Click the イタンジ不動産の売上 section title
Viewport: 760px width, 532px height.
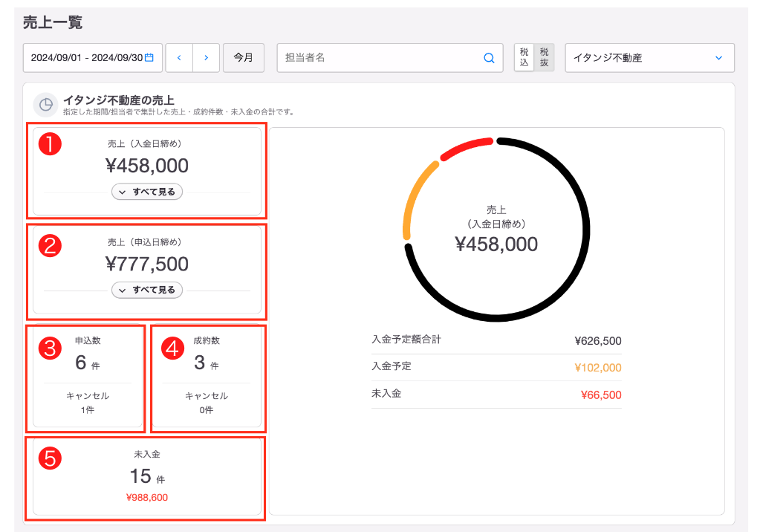coord(119,100)
